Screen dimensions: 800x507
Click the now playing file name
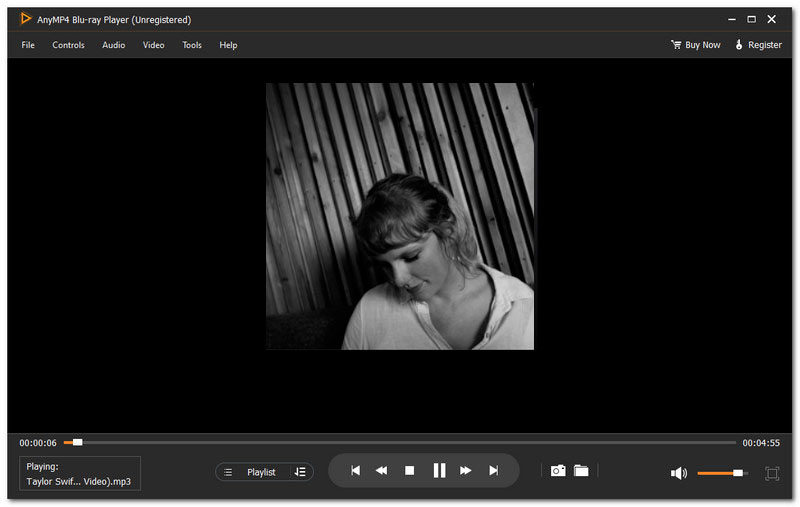(x=79, y=481)
